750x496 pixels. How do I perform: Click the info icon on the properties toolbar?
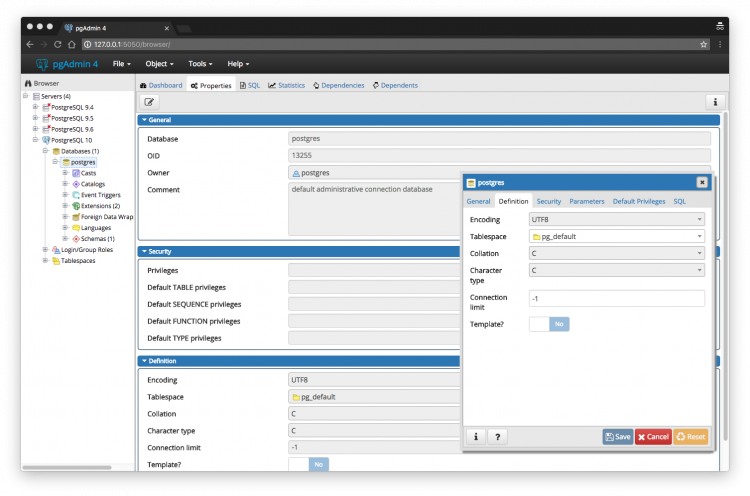[715, 102]
